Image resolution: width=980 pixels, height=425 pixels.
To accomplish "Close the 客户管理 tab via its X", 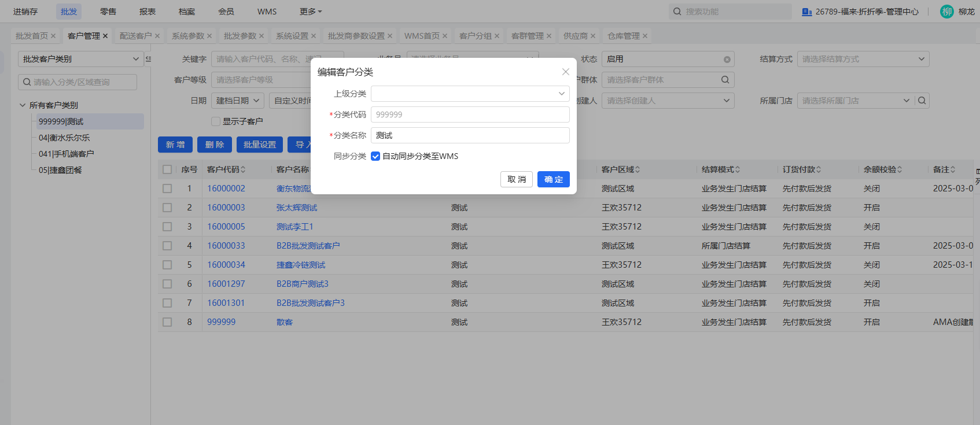I will [105, 36].
